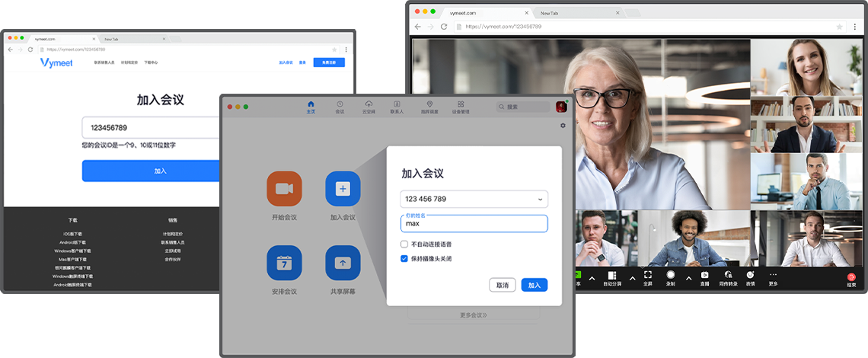Switch to the 主页 home tab

click(x=311, y=107)
